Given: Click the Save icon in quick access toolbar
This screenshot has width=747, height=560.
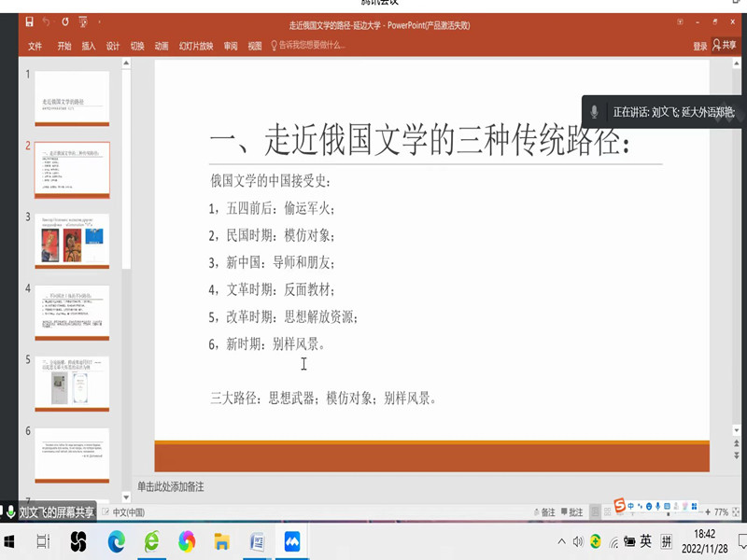Looking at the screenshot, I should (x=30, y=21).
